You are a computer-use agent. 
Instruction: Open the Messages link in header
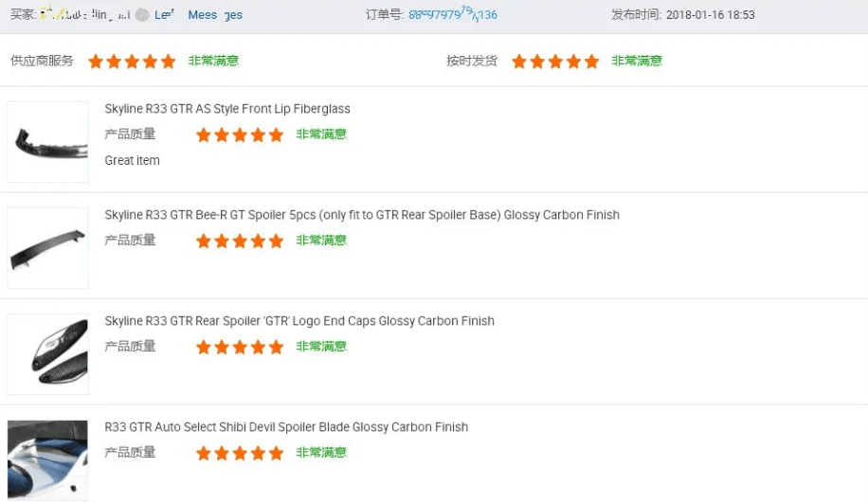pyautogui.click(x=215, y=15)
